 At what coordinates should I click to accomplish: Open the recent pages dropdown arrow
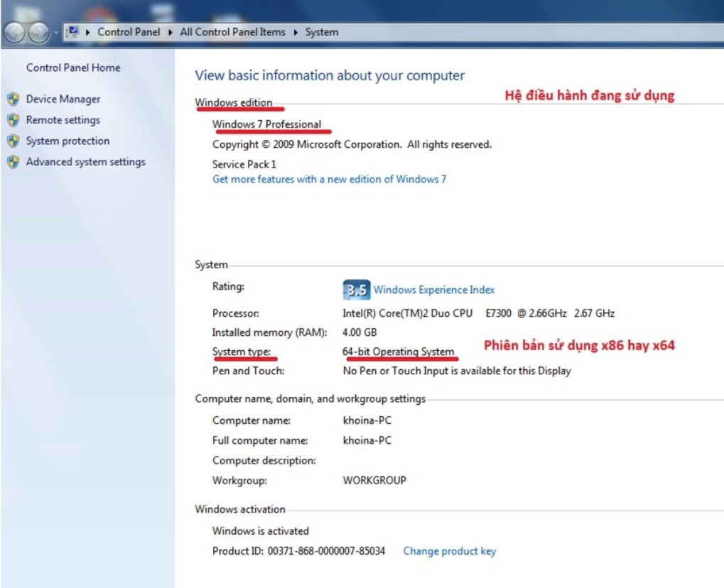[x=56, y=33]
